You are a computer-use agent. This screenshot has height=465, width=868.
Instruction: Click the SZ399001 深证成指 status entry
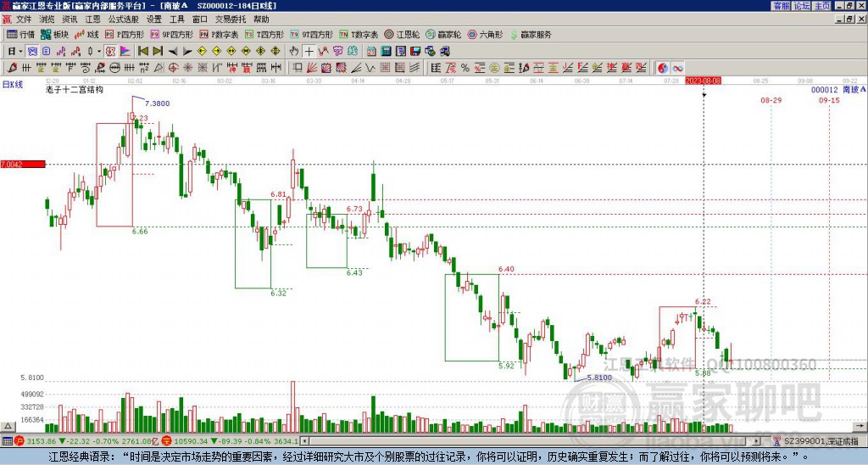pyautogui.click(x=821, y=441)
